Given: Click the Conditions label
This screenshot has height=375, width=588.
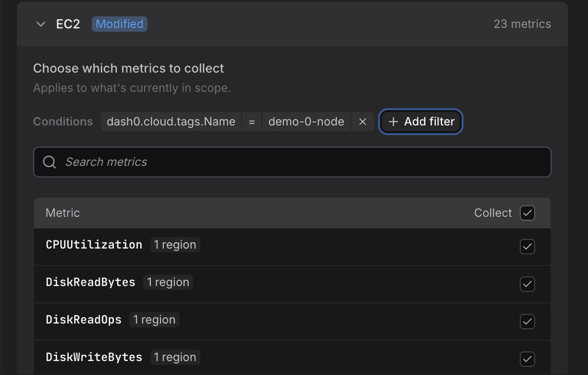Looking at the screenshot, I should pos(63,122).
